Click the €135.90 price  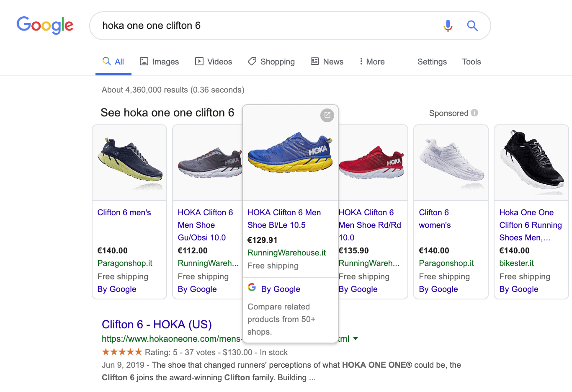point(354,250)
